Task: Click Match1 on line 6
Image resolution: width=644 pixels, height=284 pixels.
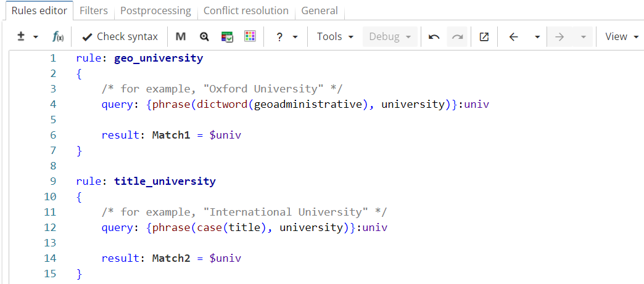Action: pyautogui.click(x=171, y=135)
